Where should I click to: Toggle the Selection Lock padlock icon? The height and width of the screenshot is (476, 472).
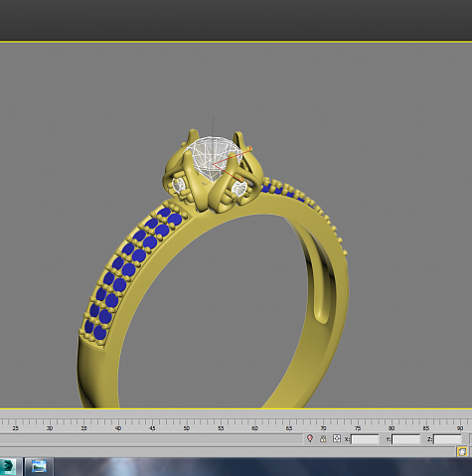pyautogui.click(x=323, y=439)
